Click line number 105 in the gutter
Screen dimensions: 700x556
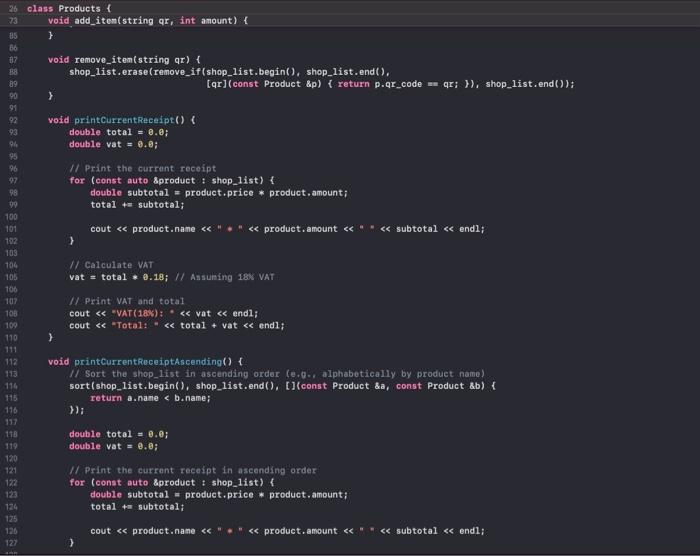pos(12,277)
